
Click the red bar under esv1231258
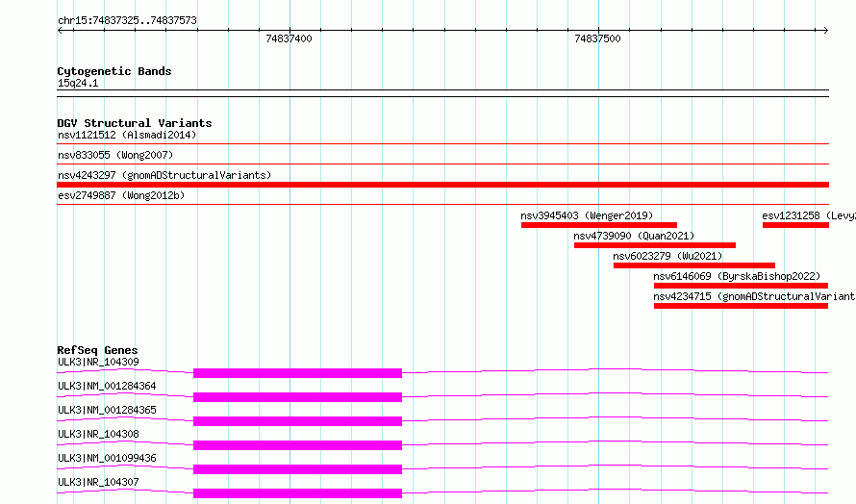[x=796, y=225]
